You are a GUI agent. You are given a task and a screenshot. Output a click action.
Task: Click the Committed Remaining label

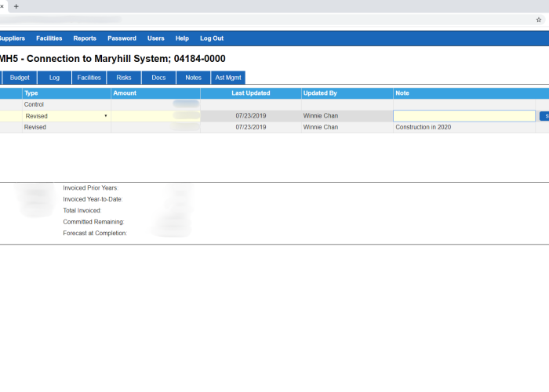click(x=93, y=222)
